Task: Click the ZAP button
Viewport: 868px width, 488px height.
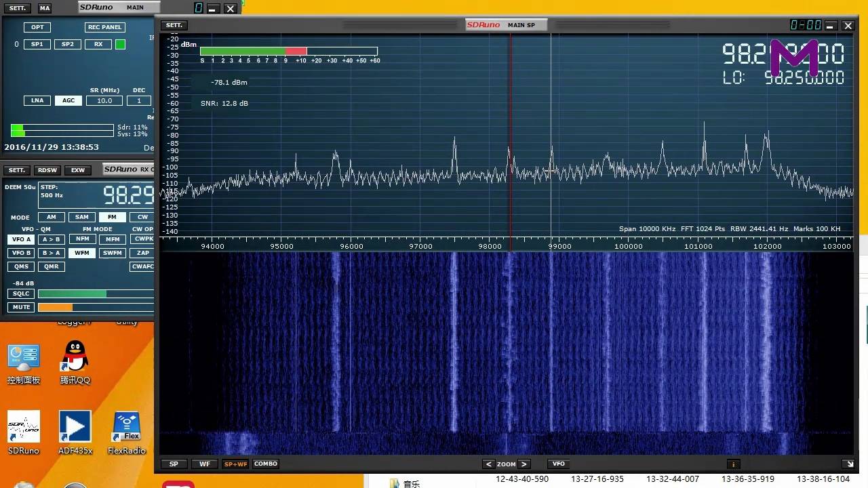Action: tap(143, 253)
